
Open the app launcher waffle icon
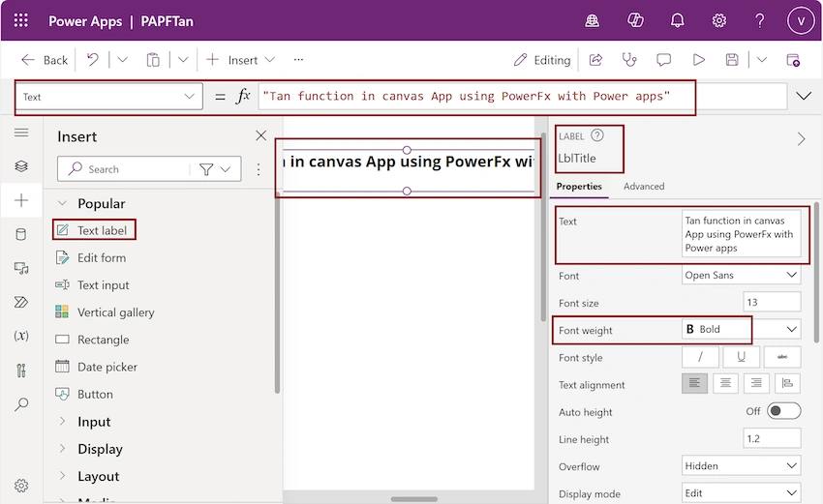click(21, 20)
